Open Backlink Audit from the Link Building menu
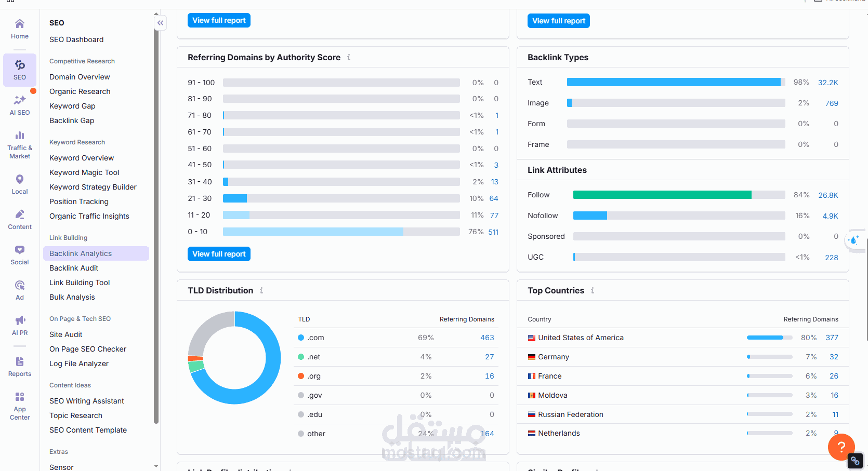This screenshot has width=868, height=471. tap(74, 268)
